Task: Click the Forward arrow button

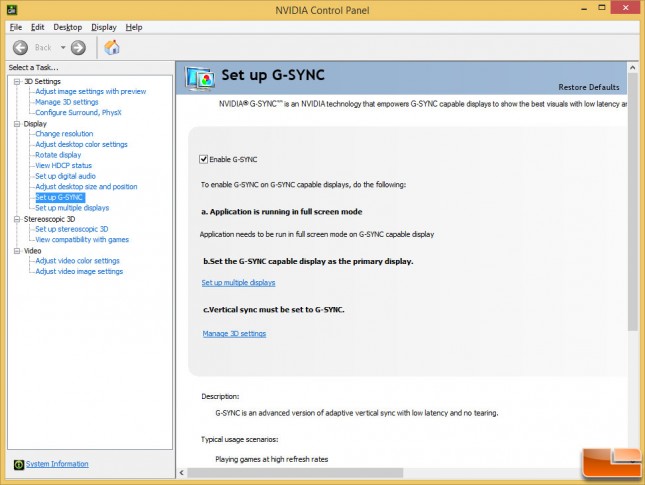Action: tap(78, 48)
